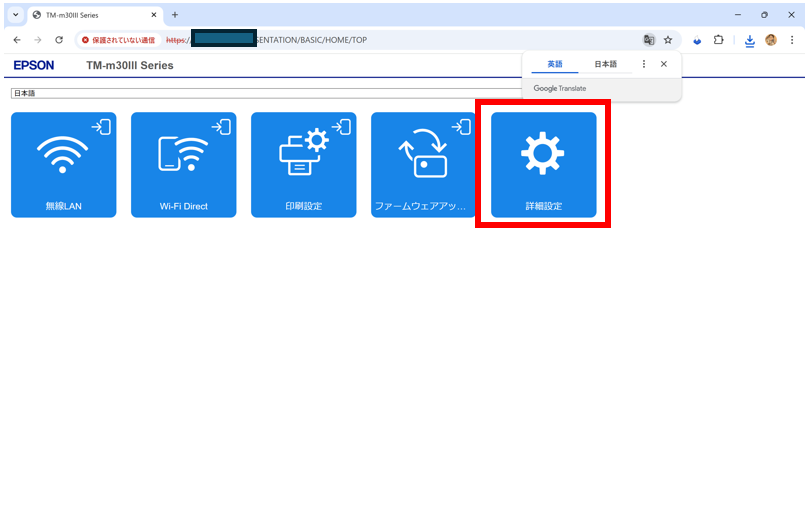
Task: Open the Wi-Fi Direct tile
Action: 184,165
